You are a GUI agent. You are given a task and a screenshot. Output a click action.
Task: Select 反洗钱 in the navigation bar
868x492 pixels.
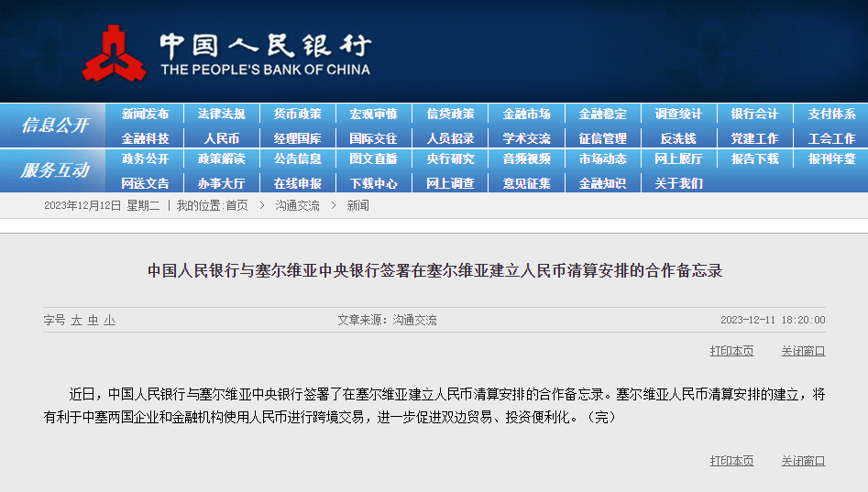pyautogui.click(x=678, y=138)
